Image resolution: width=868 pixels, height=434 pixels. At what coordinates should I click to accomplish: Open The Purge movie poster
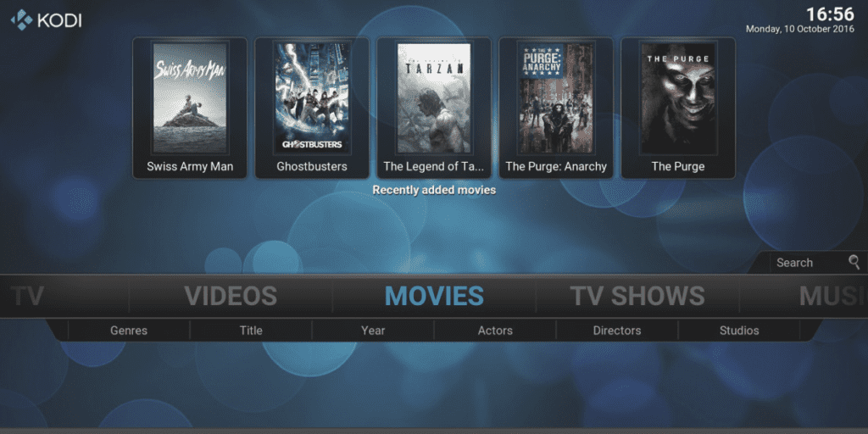tap(678, 98)
